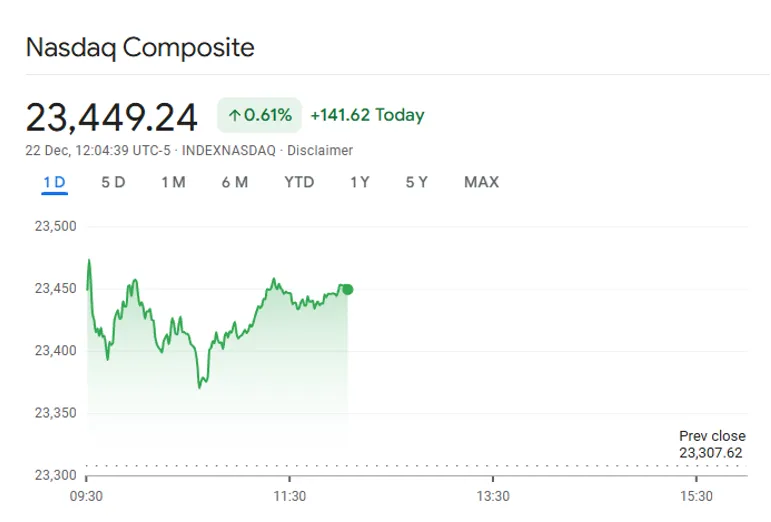Select the 1Y time range
The image size is (771, 522).
[x=360, y=182]
